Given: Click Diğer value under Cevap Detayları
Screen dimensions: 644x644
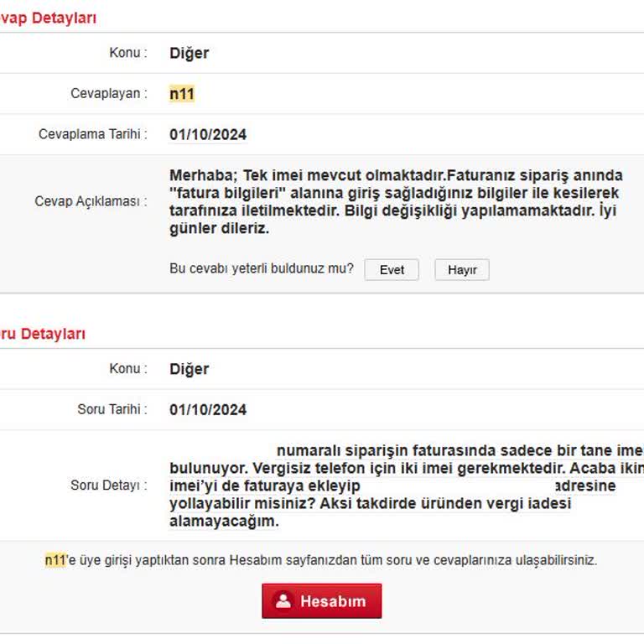Looking at the screenshot, I should coord(189,53).
